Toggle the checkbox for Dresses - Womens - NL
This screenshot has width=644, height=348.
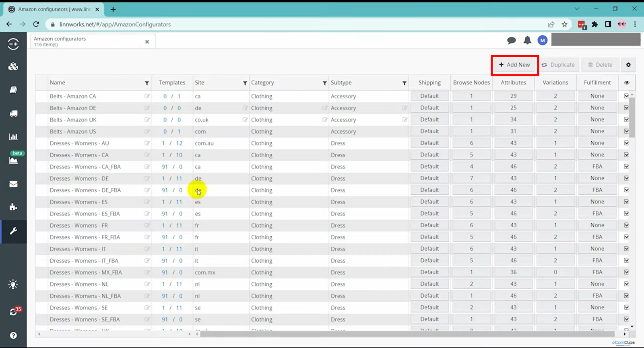point(626,284)
